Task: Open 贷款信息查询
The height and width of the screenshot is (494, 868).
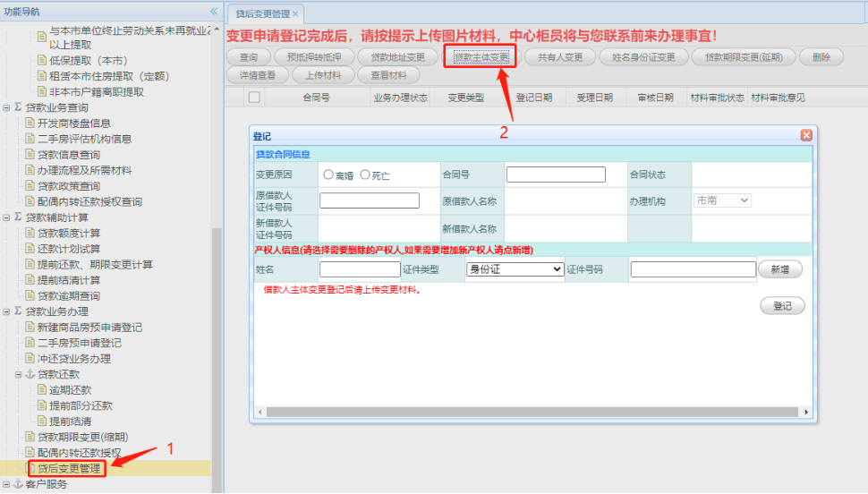Action: click(x=69, y=155)
